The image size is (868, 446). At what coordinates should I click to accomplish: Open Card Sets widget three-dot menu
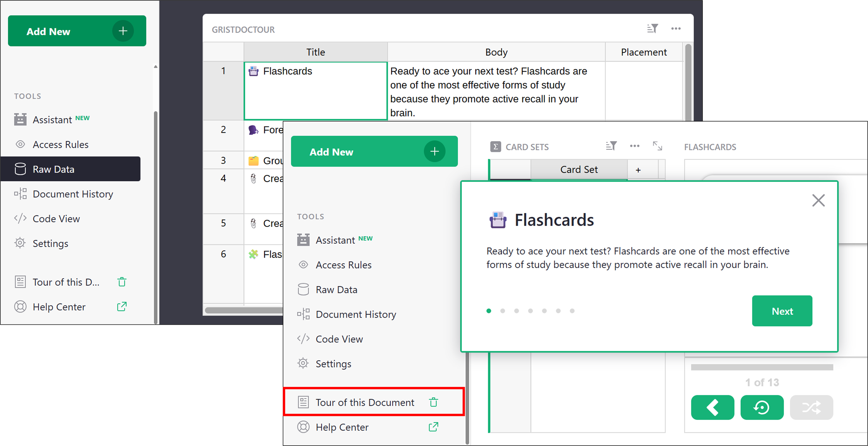pos(634,146)
